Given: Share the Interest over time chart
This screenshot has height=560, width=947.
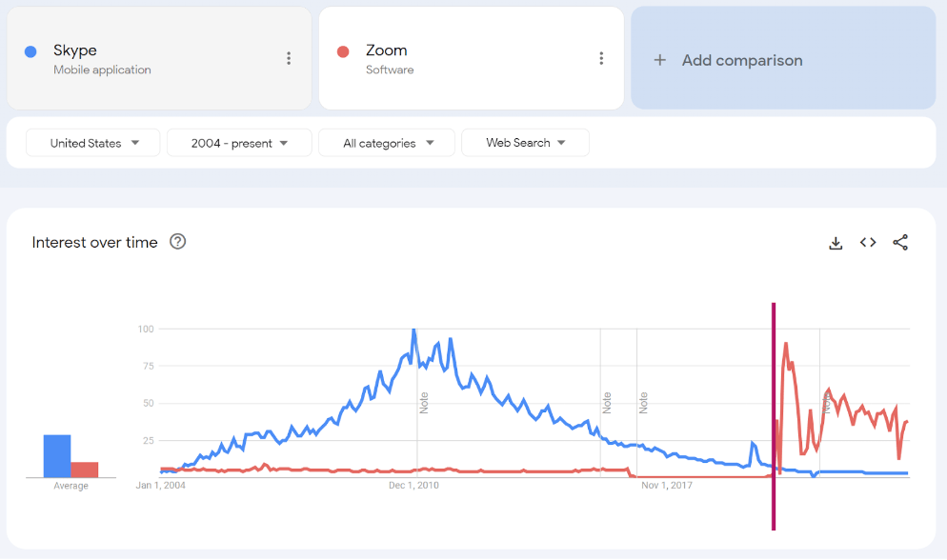Looking at the screenshot, I should [x=900, y=243].
